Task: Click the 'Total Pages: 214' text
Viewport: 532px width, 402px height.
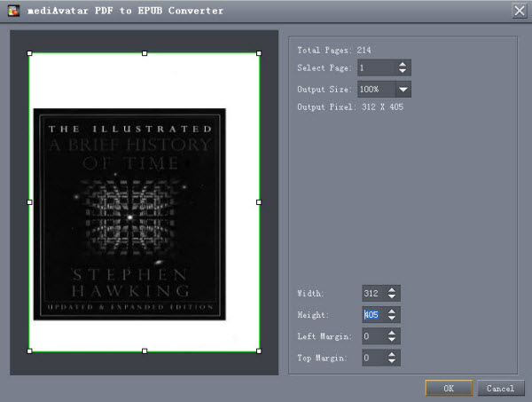Action: click(x=334, y=51)
